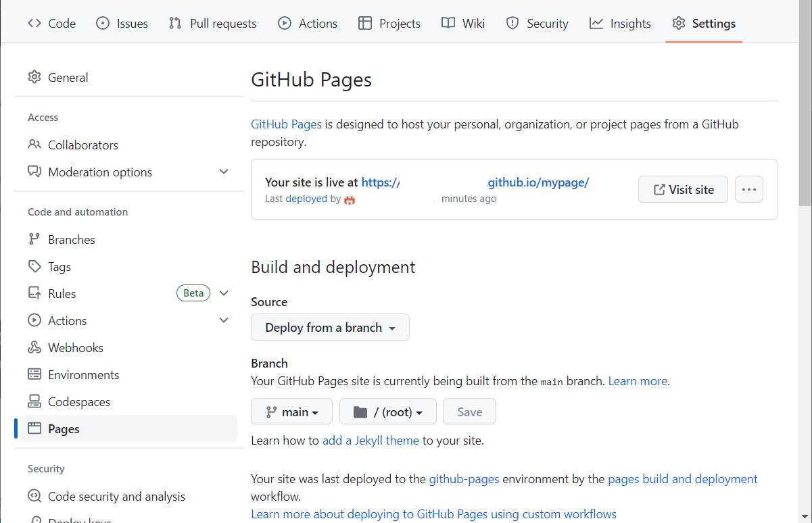Select Pages in settings sidebar
The width and height of the screenshot is (812, 523).
(x=129, y=428)
